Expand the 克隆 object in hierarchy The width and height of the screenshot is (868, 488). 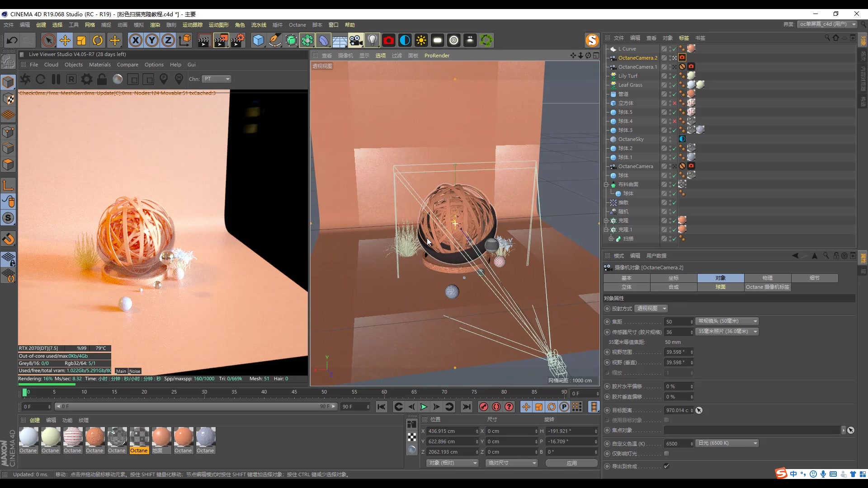(606, 221)
